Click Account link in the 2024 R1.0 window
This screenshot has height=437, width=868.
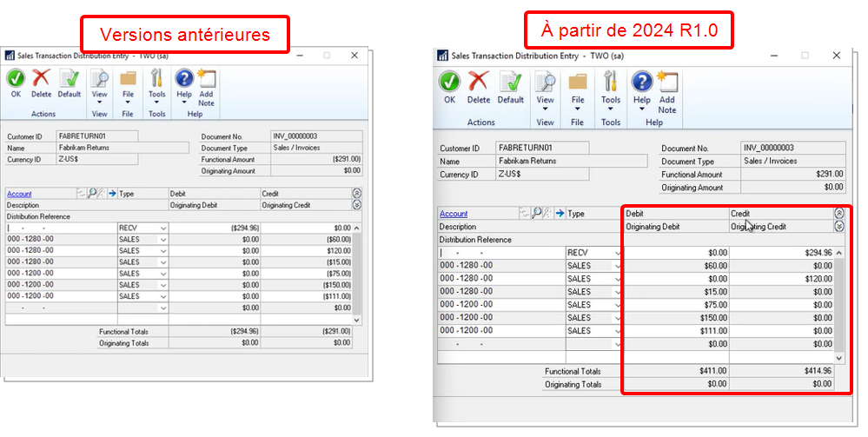click(x=454, y=214)
